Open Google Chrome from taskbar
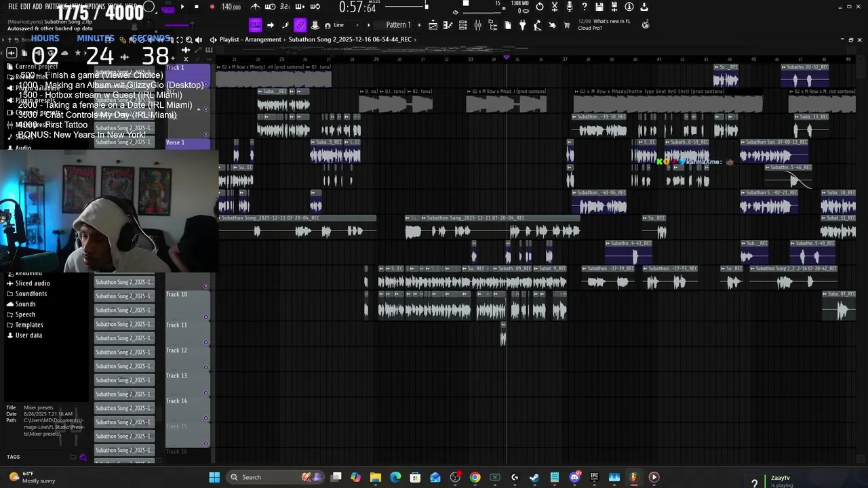 coord(475,477)
